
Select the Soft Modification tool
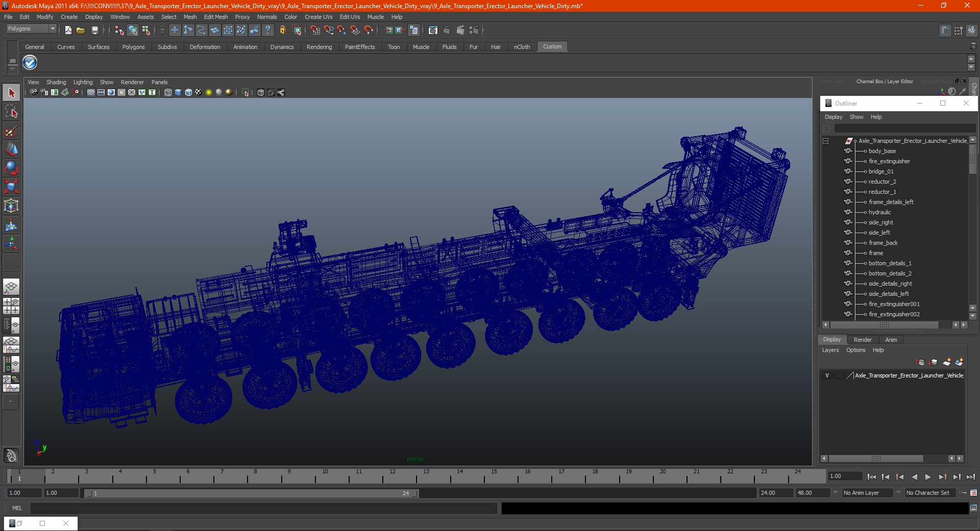(x=11, y=224)
